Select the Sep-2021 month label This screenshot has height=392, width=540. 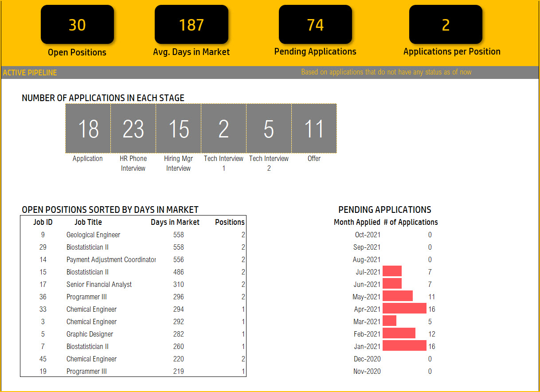(x=367, y=247)
